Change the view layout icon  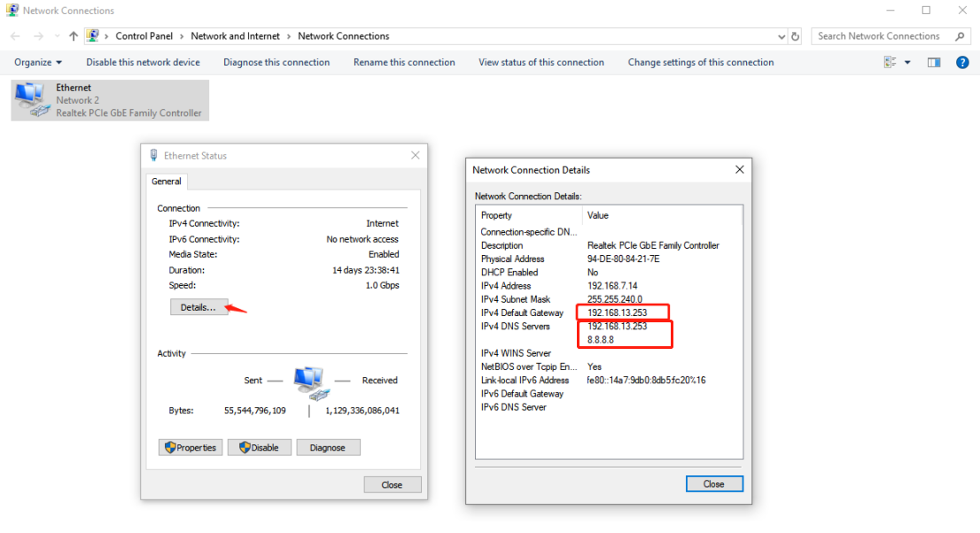[x=890, y=63]
